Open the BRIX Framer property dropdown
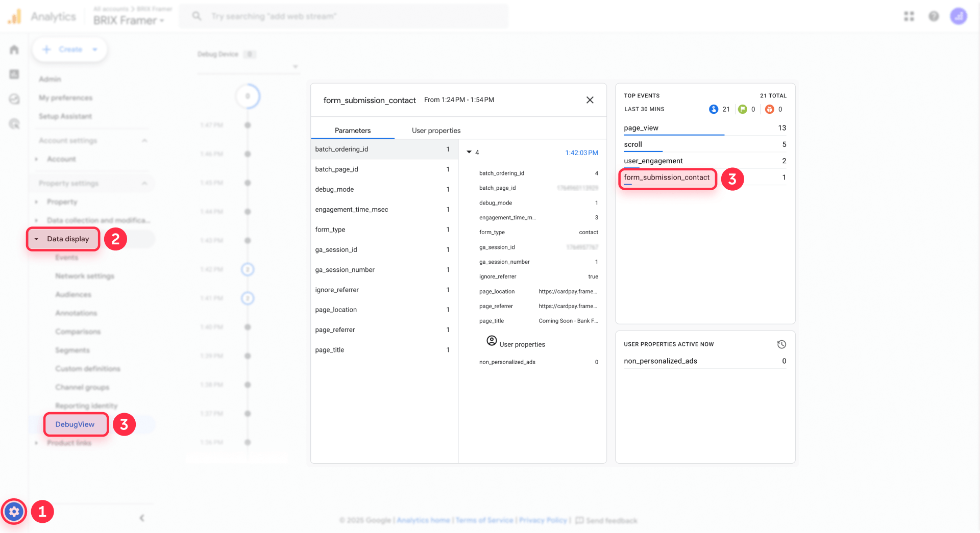The height and width of the screenshot is (533, 980). pyautogui.click(x=129, y=20)
